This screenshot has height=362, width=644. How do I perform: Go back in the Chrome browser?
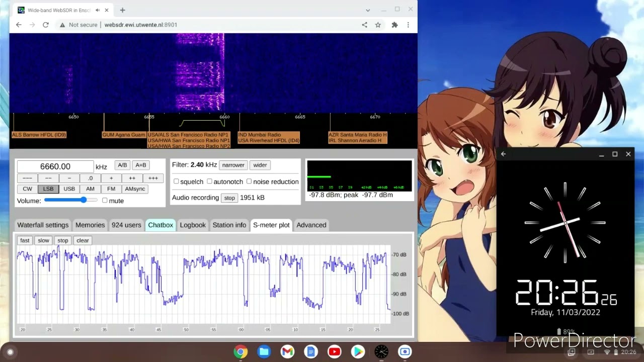pyautogui.click(x=19, y=25)
